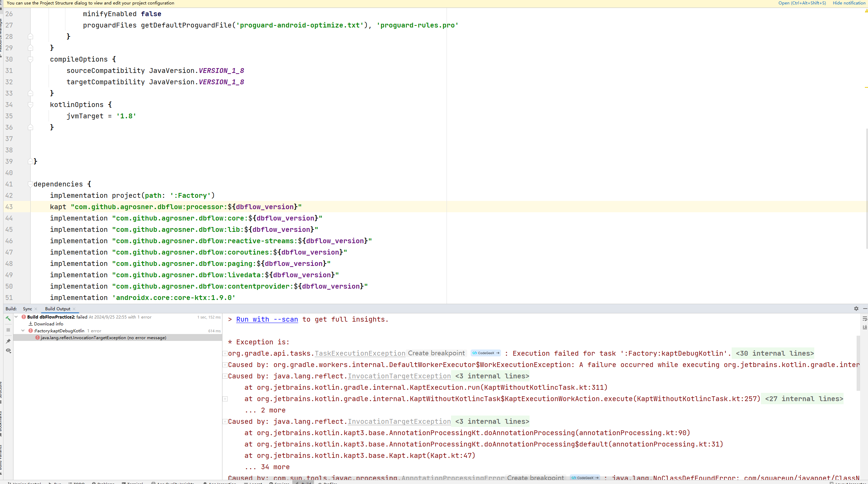868x484 pixels.
Task: Expand fold marker at KaptExecutionWorkAction line
Action: coord(225,399)
